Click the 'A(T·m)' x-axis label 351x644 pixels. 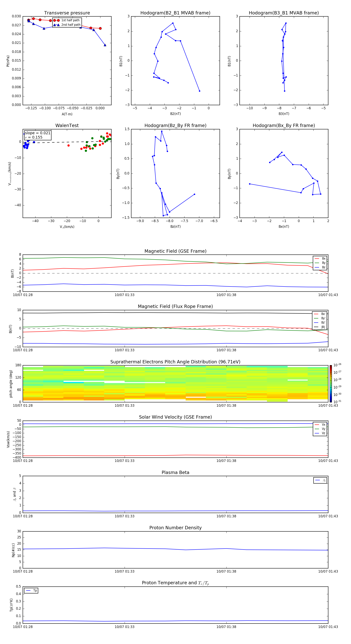(x=67, y=114)
